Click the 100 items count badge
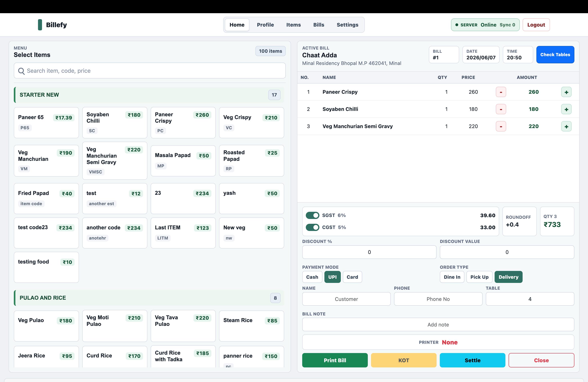Viewport: 588px width, 382px height. click(x=270, y=51)
